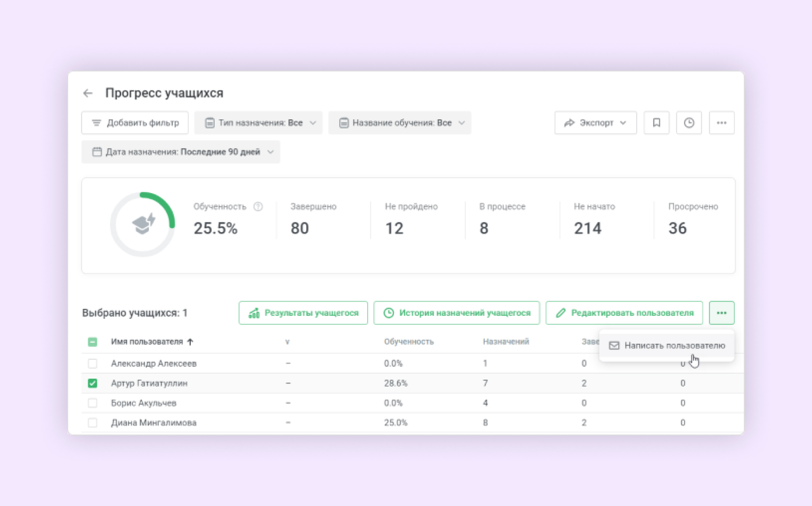Click the name Диана Мингалимова
Screen dimensions: 812x506
(x=154, y=423)
